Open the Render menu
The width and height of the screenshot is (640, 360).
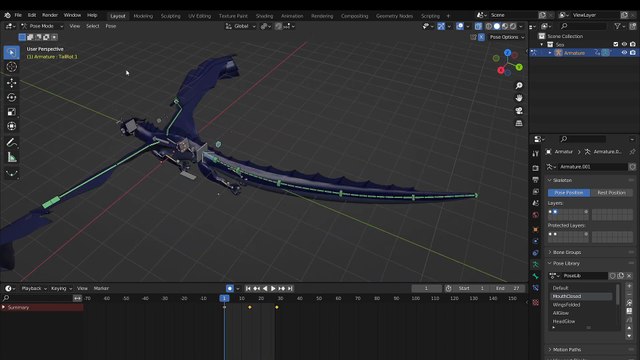[50, 15]
